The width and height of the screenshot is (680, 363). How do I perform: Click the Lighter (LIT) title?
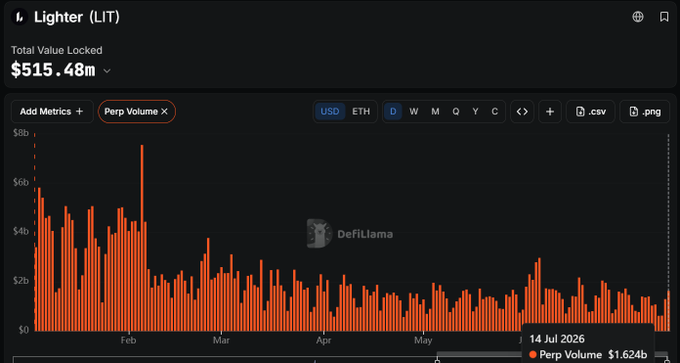pyautogui.click(x=77, y=17)
